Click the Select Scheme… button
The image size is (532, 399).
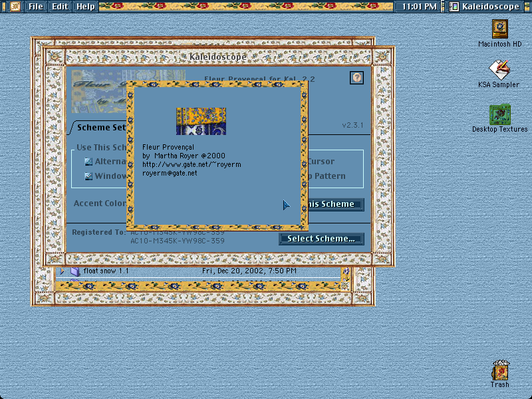[x=321, y=239]
